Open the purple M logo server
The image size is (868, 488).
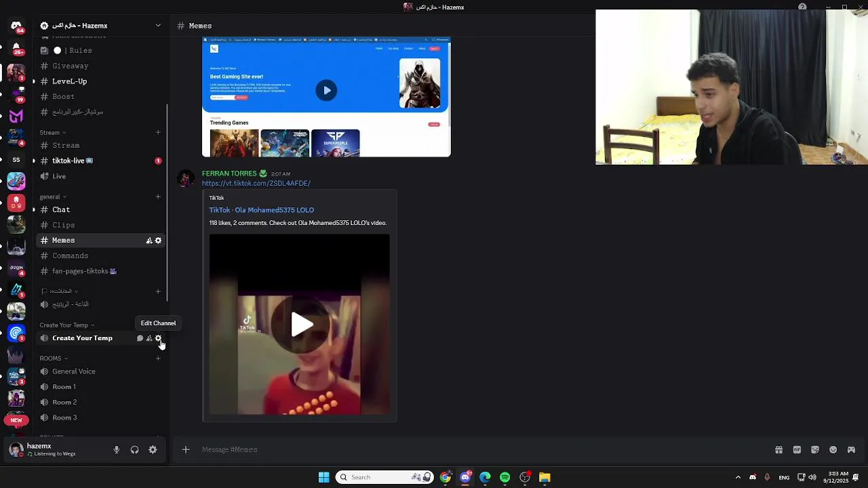click(x=16, y=116)
